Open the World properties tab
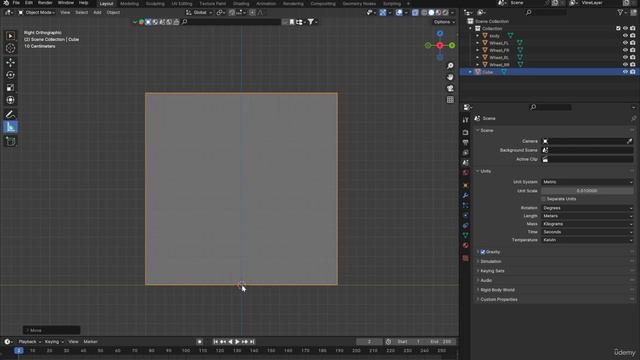Image resolution: width=640 pixels, height=360 pixels. 466,173
